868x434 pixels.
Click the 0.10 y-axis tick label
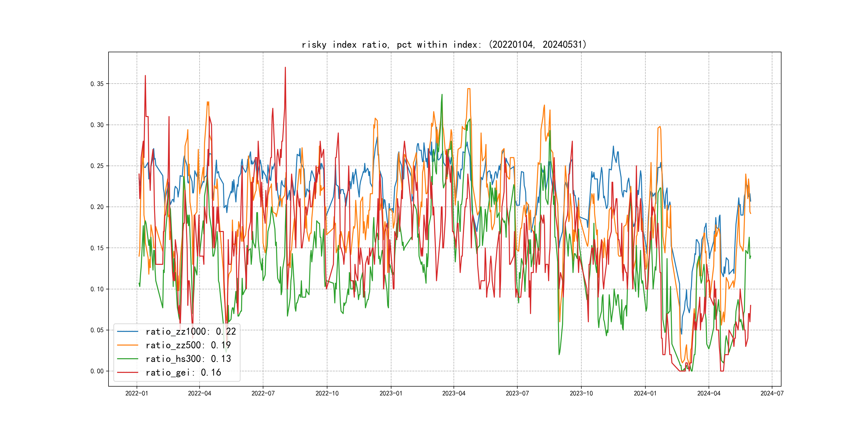coord(97,289)
